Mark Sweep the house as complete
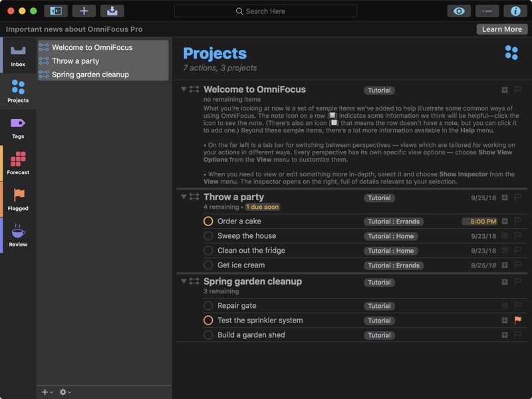Viewport: 532px width, 399px height. point(208,236)
